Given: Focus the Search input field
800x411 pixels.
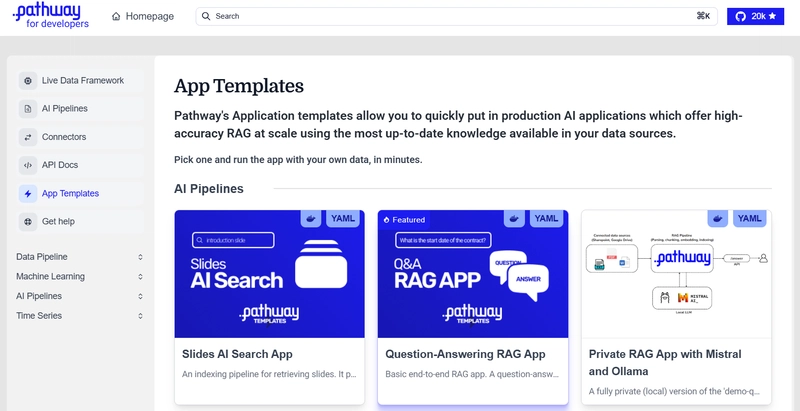Looking at the screenshot, I should tap(457, 16).
